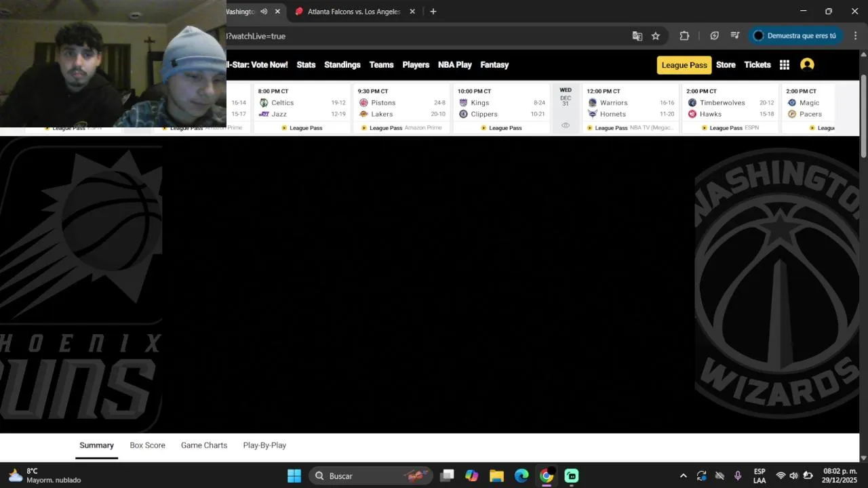
Task: Open Google Chrome from taskbar
Action: (x=547, y=476)
